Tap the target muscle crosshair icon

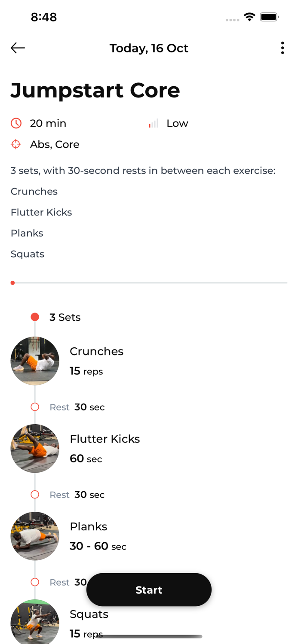coord(16,144)
